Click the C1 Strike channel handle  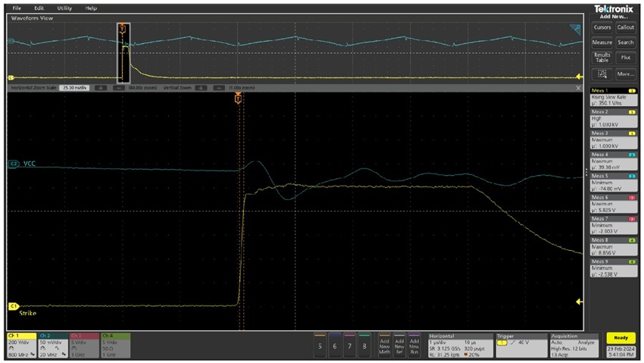(13, 306)
